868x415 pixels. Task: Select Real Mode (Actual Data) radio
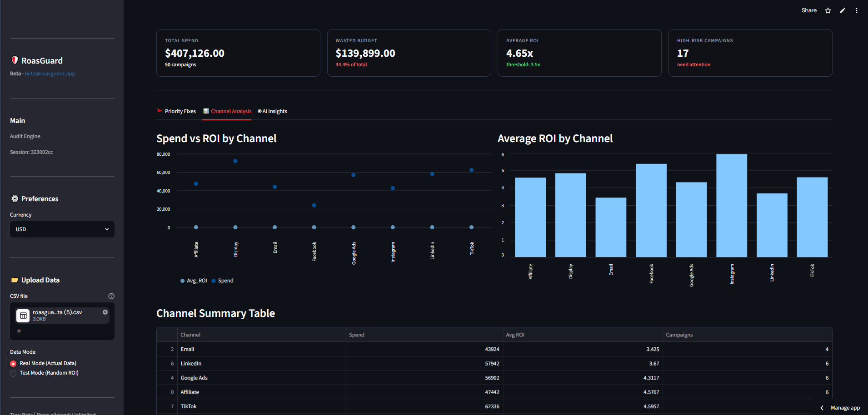(x=13, y=364)
